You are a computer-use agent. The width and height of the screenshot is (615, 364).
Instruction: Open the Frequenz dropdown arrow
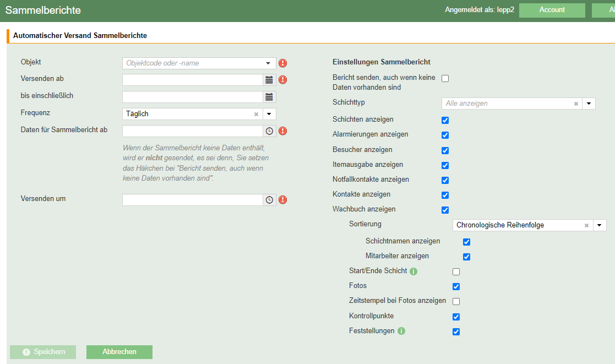coord(269,114)
